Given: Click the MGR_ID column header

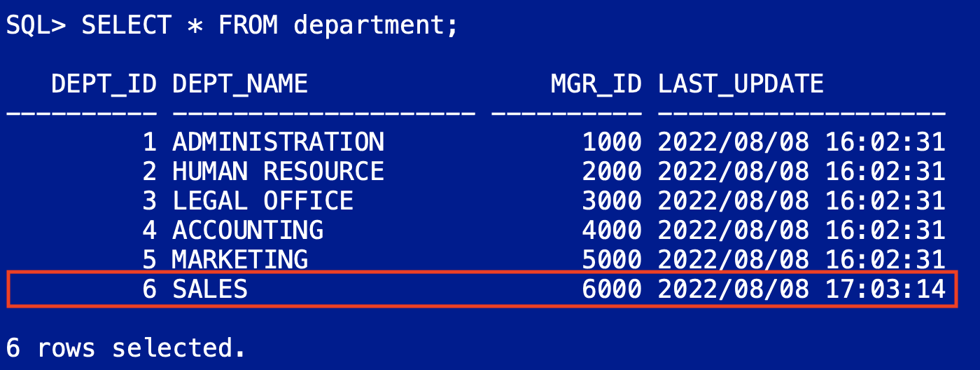Looking at the screenshot, I should pyautogui.click(x=596, y=85).
